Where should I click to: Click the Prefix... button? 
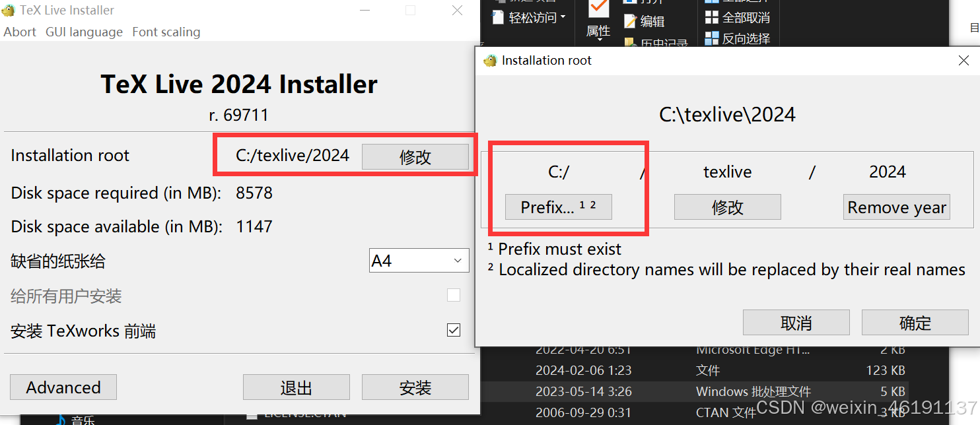[557, 207]
